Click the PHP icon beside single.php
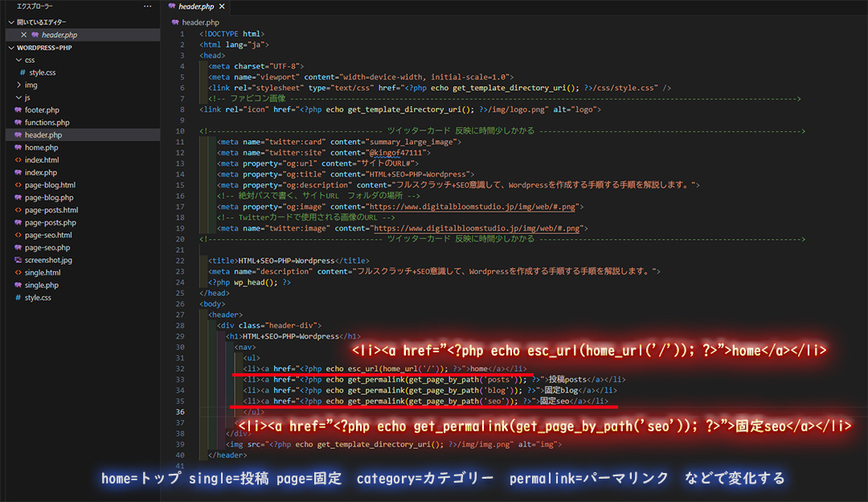The width and height of the screenshot is (868, 502). 18,285
